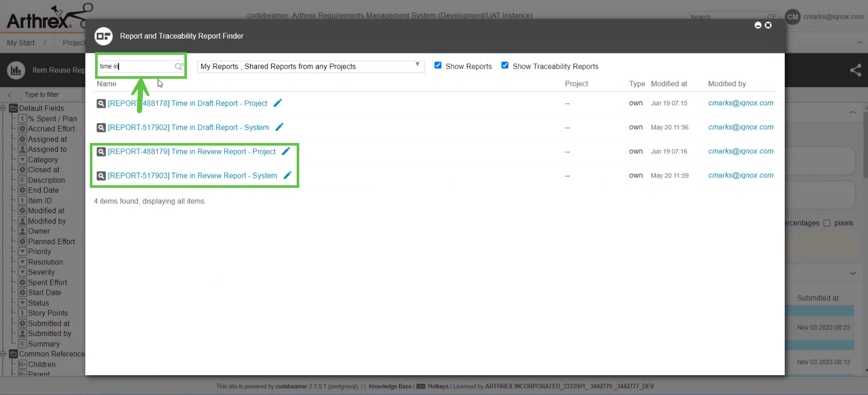Screen dimensions: 868x395
Task: Click the share icon in the dark header bar
Action: coord(855,70)
